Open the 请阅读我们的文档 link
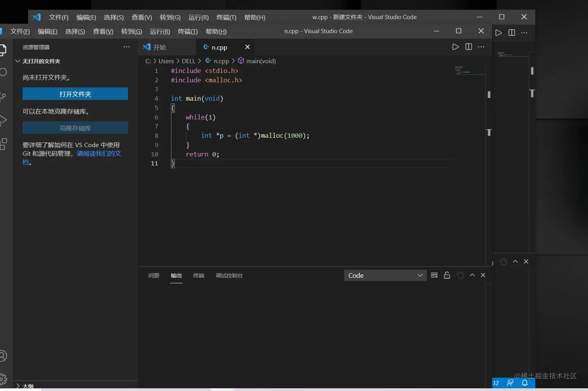588x391 pixels. (99, 153)
